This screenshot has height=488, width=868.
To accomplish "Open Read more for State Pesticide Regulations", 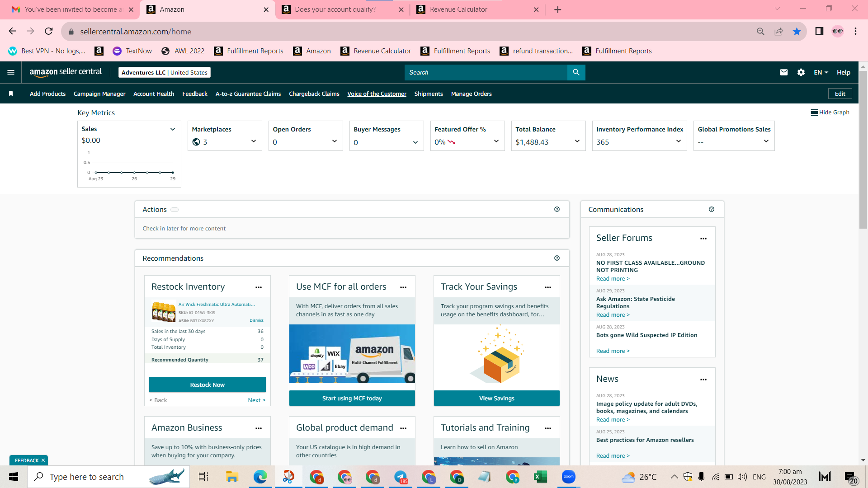I will click(613, 314).
